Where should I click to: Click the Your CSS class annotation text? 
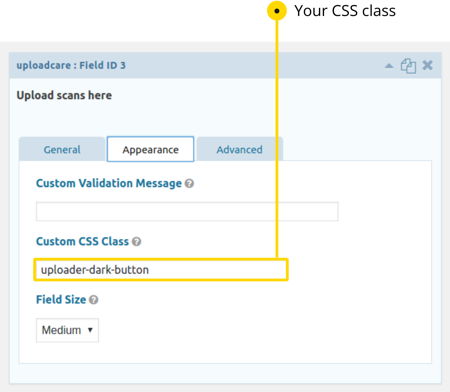pyautogui.click(x=345, y=11)
